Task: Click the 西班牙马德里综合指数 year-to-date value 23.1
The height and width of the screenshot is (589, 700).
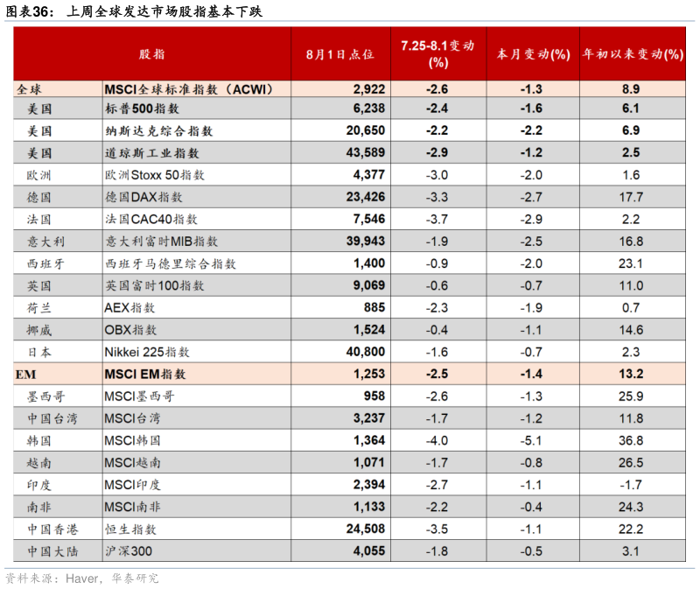Action: pos(631,263)
